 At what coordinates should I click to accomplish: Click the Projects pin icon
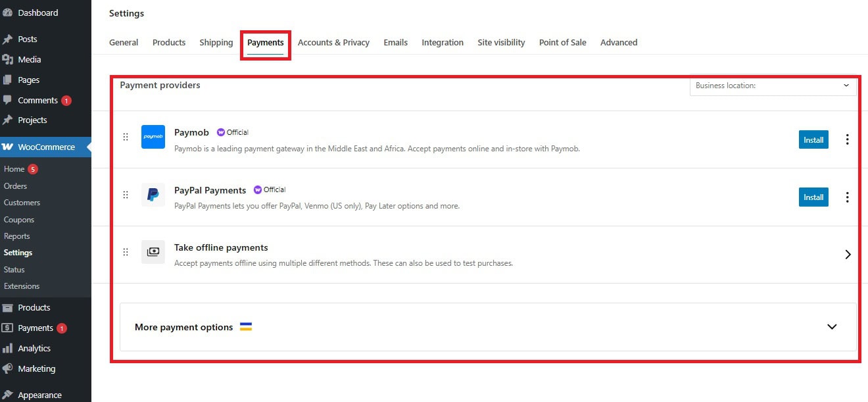(8, 120)
